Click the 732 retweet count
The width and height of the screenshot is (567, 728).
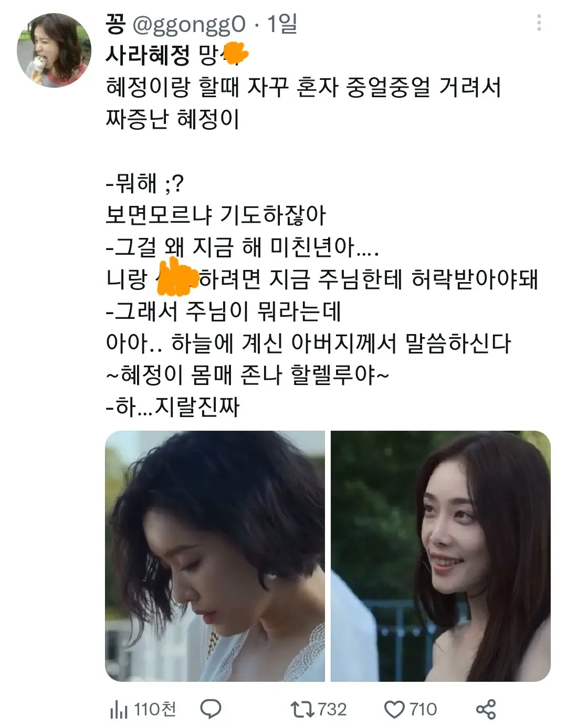(x=332, y=710)
